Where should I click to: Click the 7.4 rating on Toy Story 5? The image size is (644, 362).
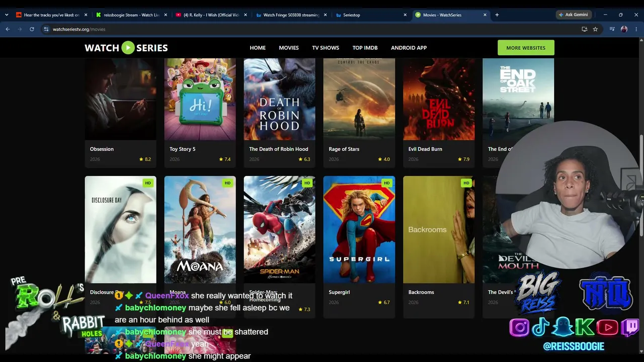pos(224,159)
